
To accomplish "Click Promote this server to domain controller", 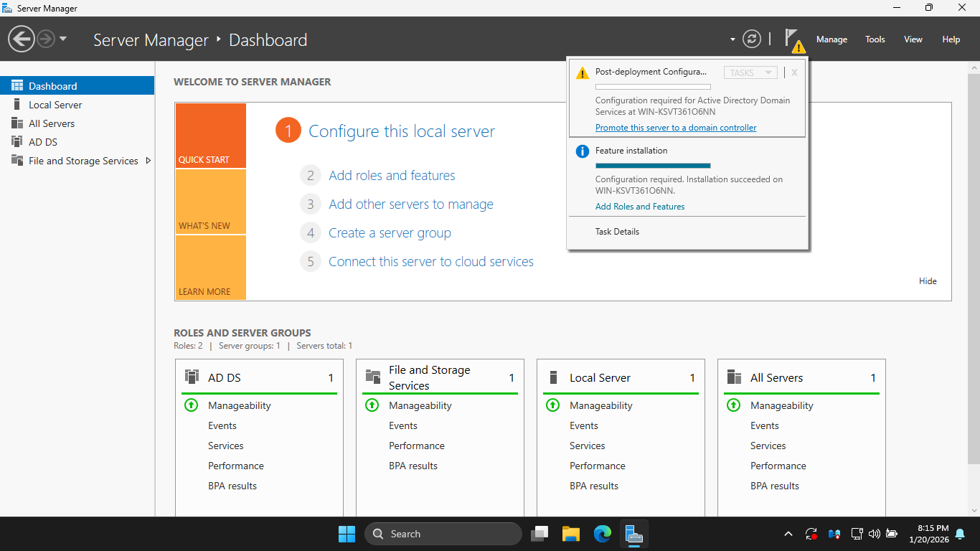I will pos(676,128).
